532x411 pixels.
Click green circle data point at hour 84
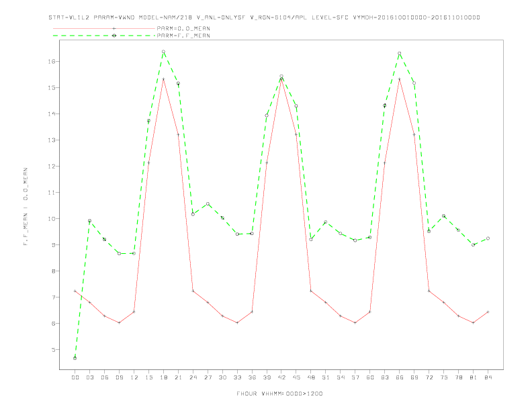tap(488, 238)
